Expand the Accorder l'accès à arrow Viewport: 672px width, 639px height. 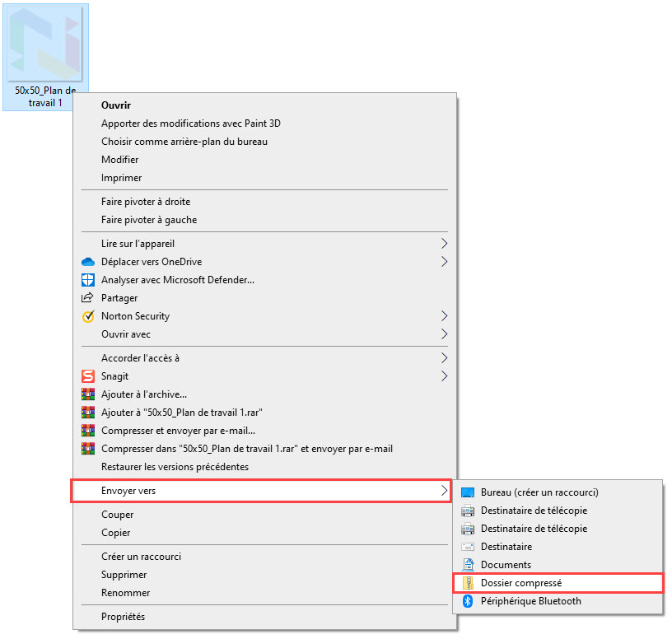pos(444,358)
